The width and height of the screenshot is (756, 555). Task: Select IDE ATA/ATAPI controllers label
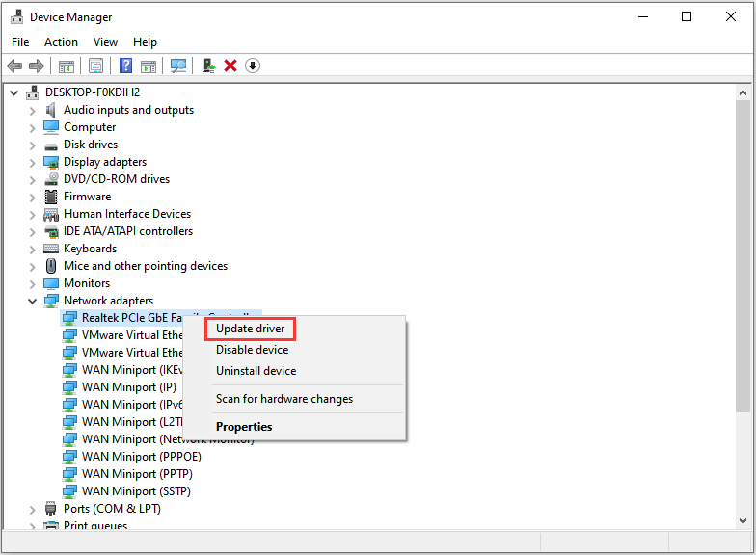128,231
